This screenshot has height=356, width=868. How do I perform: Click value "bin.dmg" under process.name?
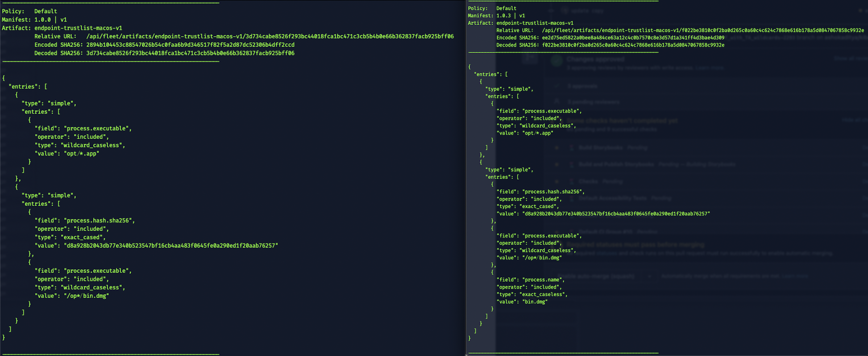(x=522, y=302)
